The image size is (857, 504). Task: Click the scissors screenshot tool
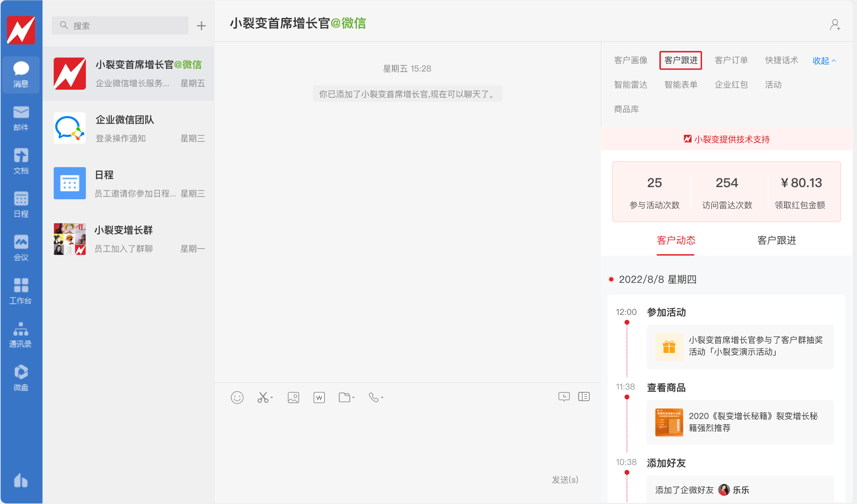[263, 397]
